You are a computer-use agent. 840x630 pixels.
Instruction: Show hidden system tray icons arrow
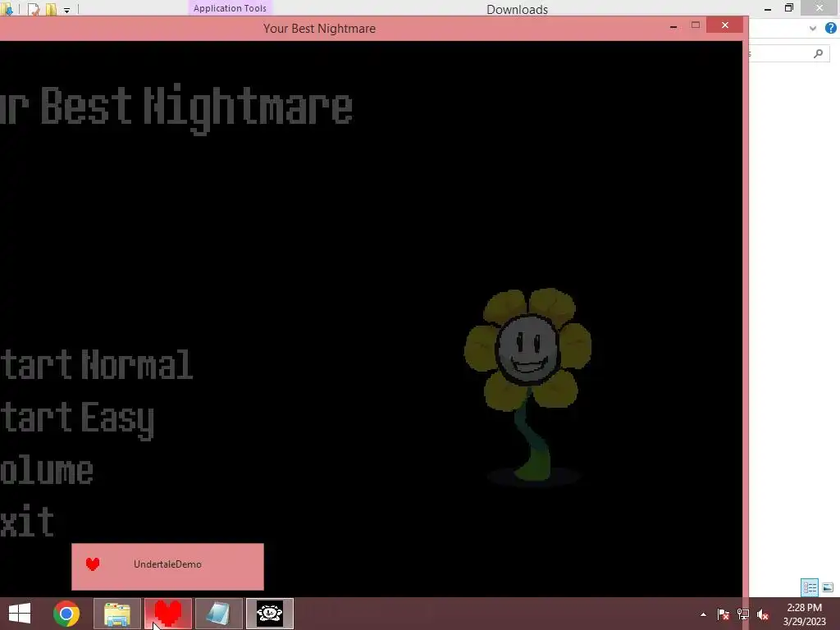pyautogui.click(x=703, y=615)
